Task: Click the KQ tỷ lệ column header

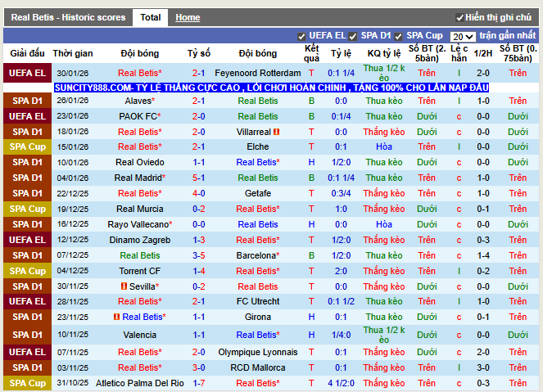Action: click(383, 53)
